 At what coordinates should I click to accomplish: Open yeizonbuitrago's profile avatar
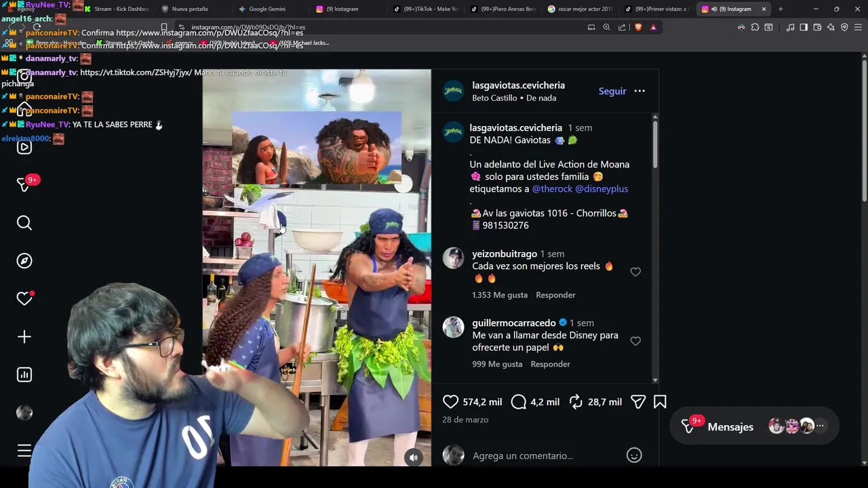(x=453, y=258)
